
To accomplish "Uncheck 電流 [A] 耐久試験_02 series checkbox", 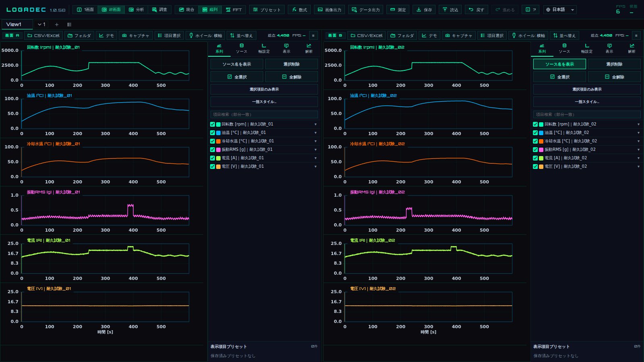I will tap(535, 158).
